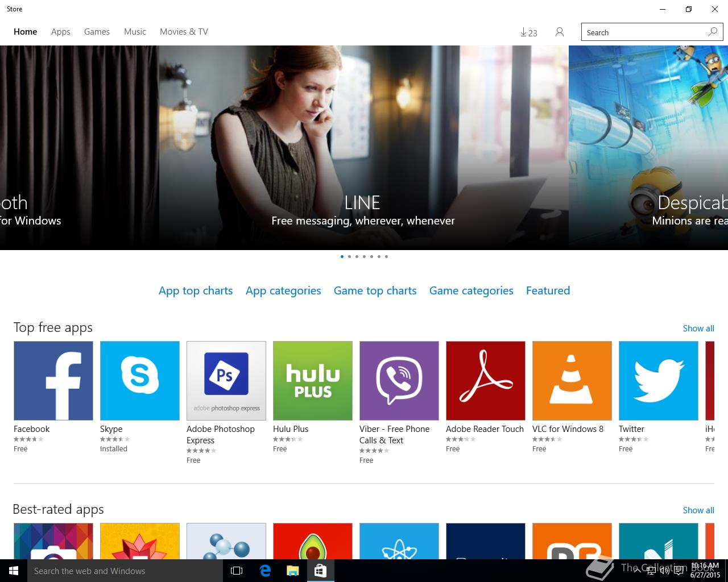Open the Skype app tile

[140, 381]
